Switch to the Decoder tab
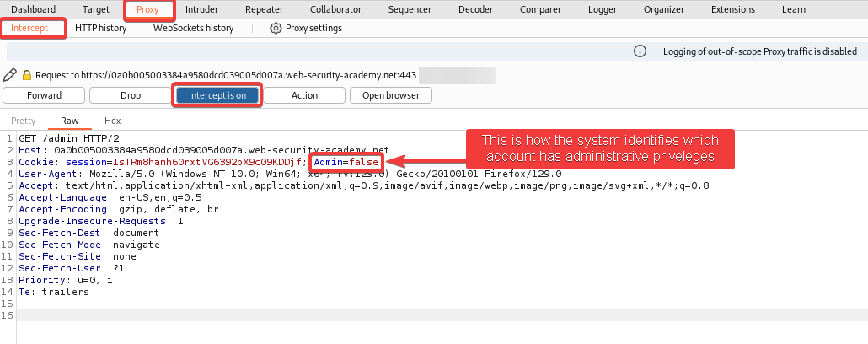Screen dimensions: 868x344 click(x=475, y=9)
